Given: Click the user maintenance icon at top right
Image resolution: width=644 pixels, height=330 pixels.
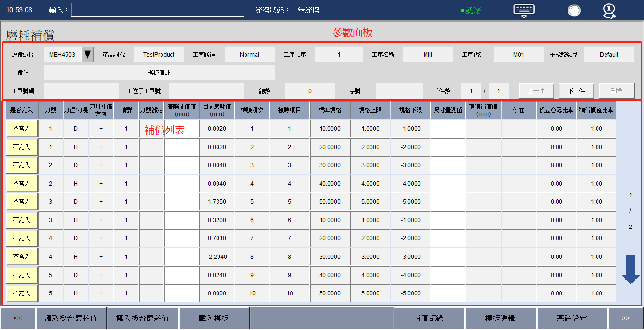Looking at the screenshot, I should click(x=609, y=10).
